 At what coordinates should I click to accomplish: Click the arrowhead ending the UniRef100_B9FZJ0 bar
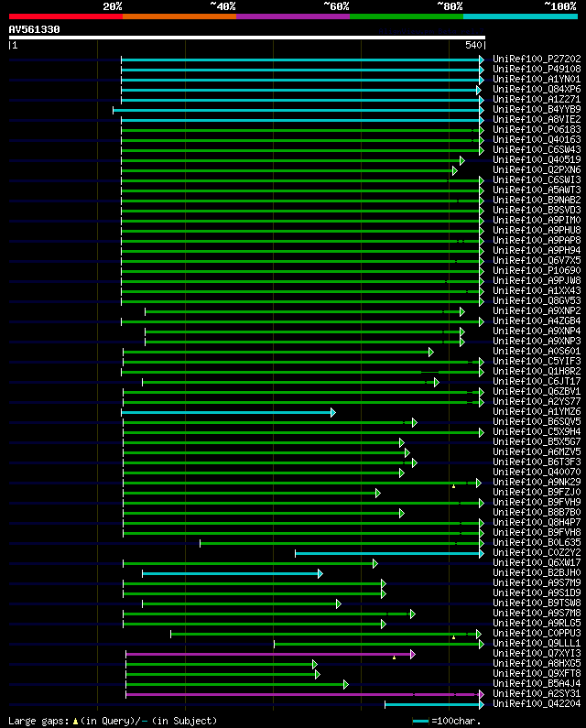(378, 493)
